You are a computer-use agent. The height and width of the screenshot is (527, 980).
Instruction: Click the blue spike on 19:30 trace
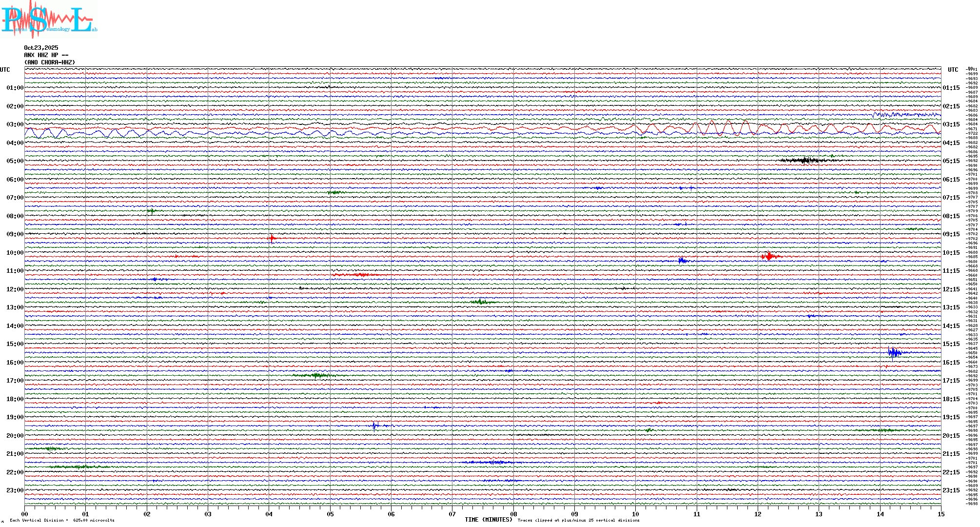[x=374, y=426]
